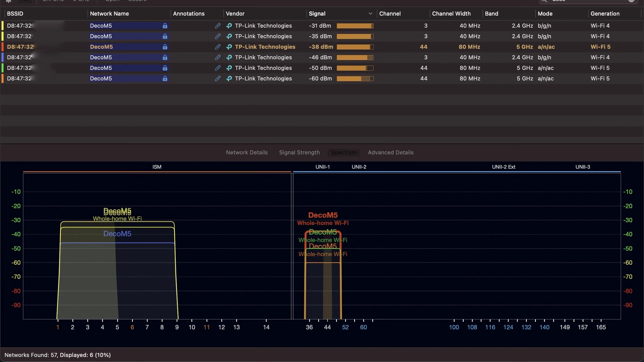
Task: Sort table by Network Name header
Action: [109, 14]
